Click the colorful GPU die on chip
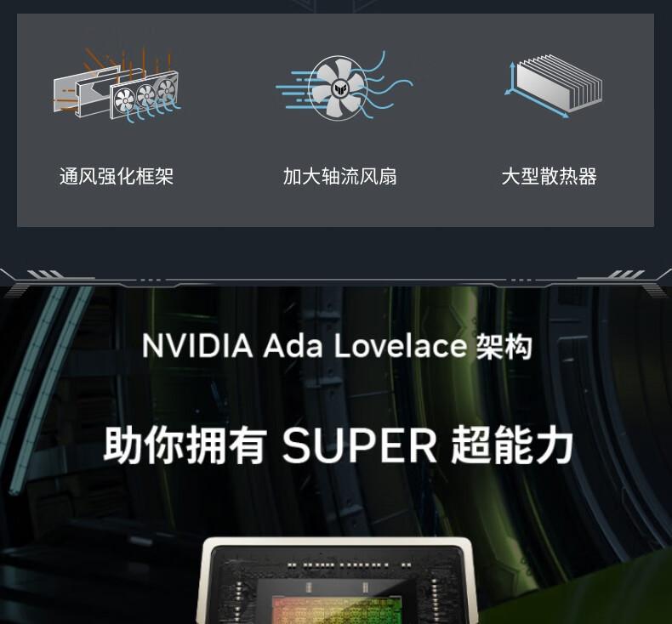This screenshot has width=672, height=624. (x=337, y=610)
